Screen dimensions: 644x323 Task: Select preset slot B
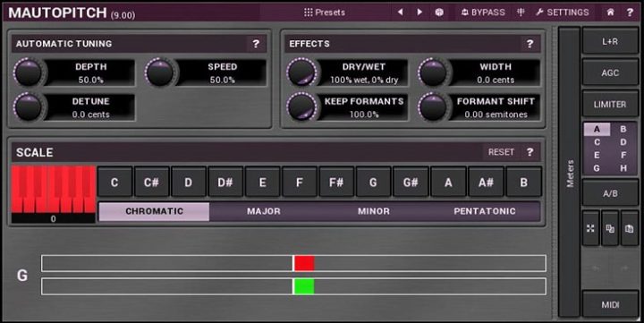[x=623, y=129]
